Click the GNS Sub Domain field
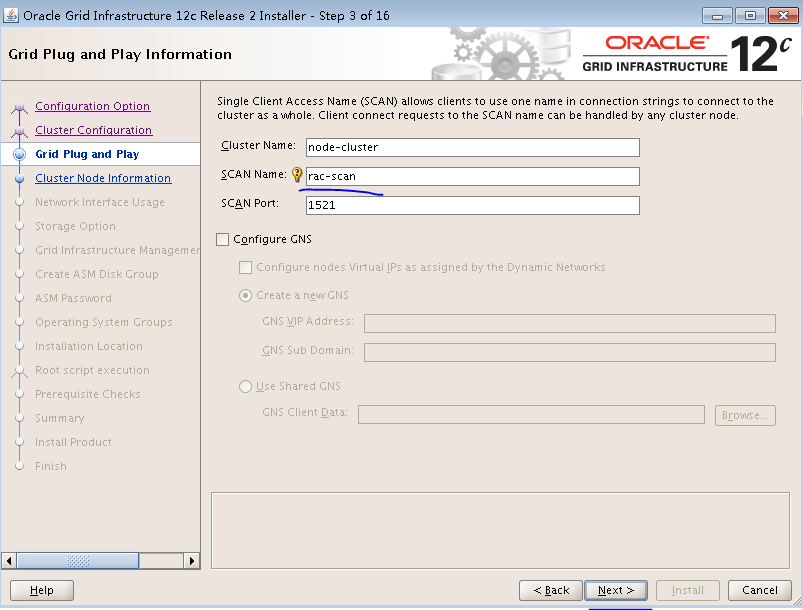 tap(570, 352)
